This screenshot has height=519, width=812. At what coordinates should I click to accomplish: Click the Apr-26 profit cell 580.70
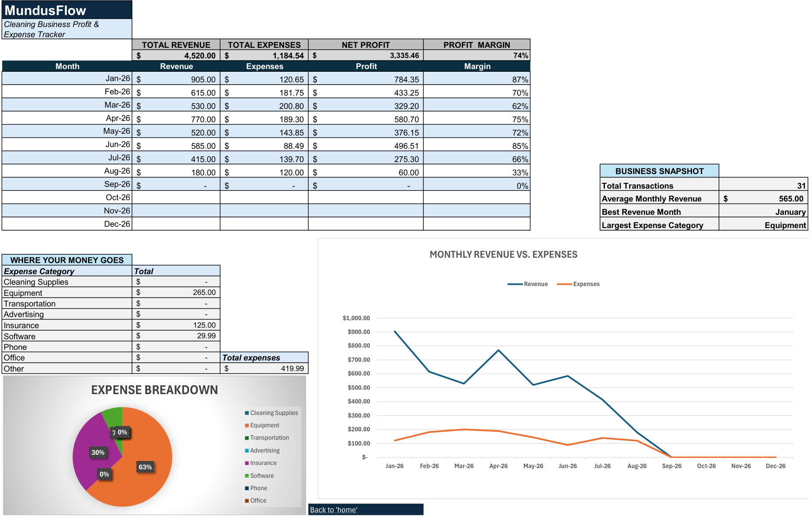point(366,119)
